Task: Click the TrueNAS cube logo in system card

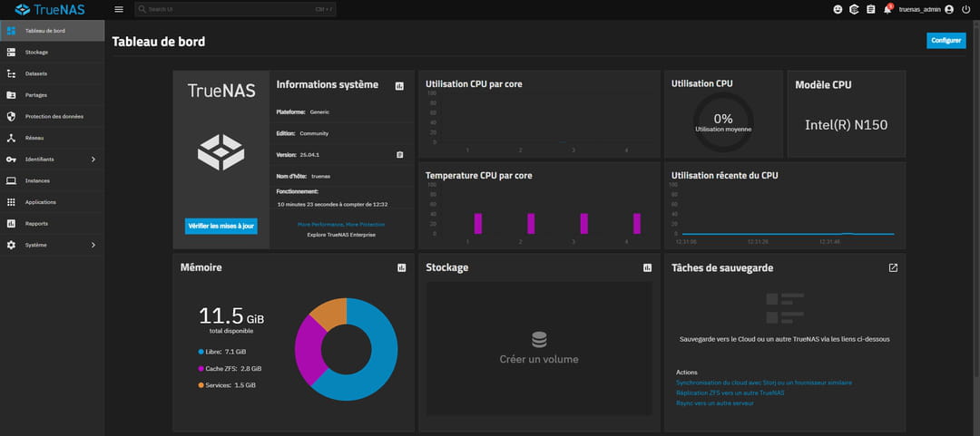Action: pos(221,151)
